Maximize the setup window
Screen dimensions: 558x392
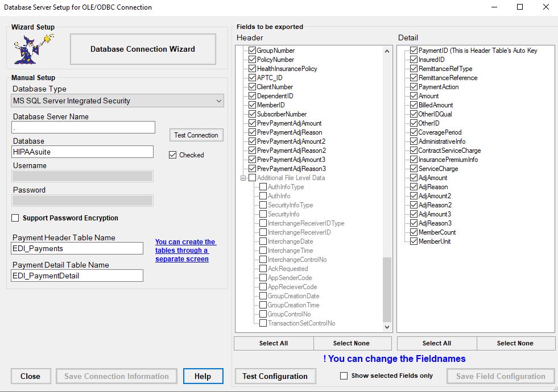tap(520, 7)
